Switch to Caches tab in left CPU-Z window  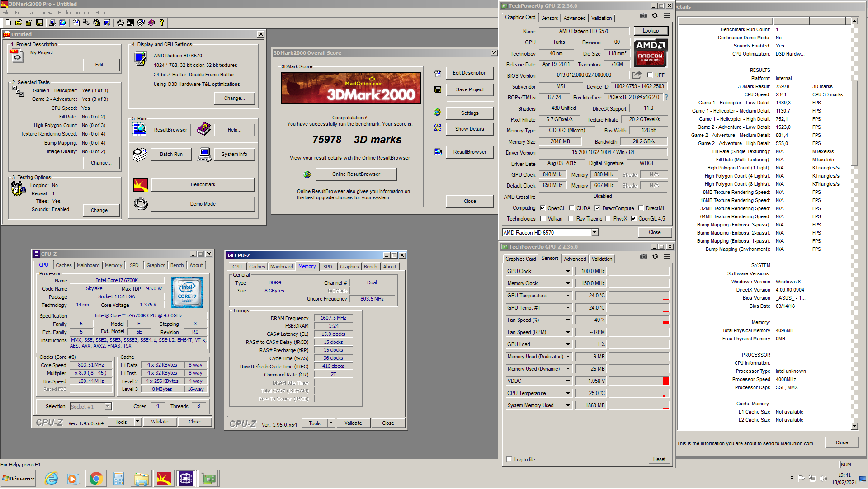click(64, 266)
